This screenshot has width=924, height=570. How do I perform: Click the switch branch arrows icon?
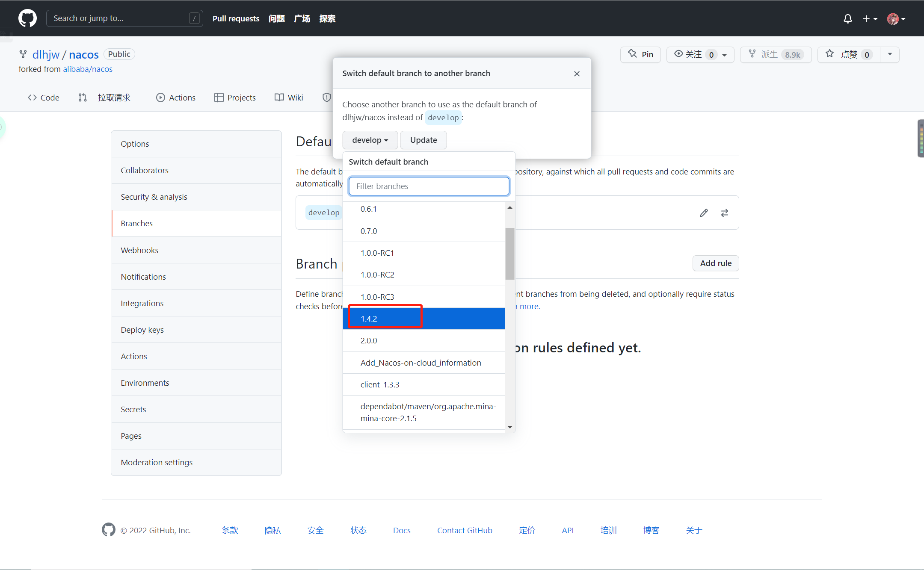tap(724, 213)
